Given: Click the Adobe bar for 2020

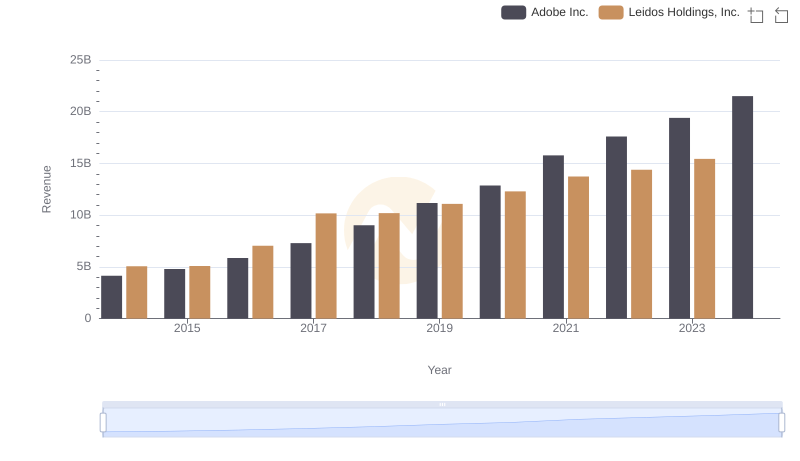Looking at the screenshot, I should coord(490,252).
